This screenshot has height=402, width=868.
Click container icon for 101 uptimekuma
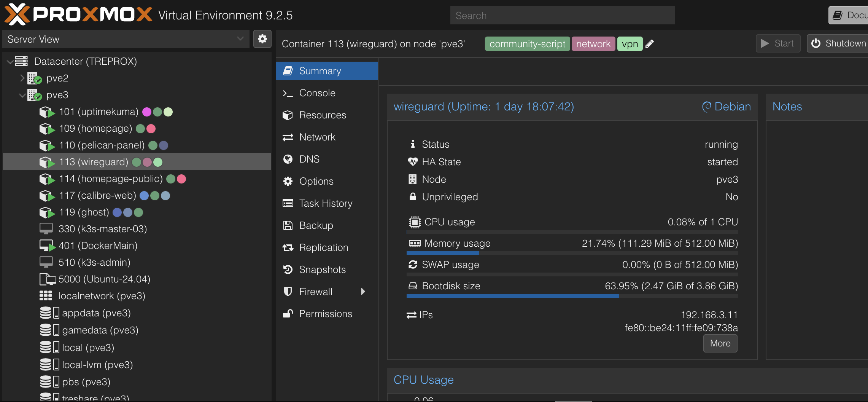[x=47, y=112]
